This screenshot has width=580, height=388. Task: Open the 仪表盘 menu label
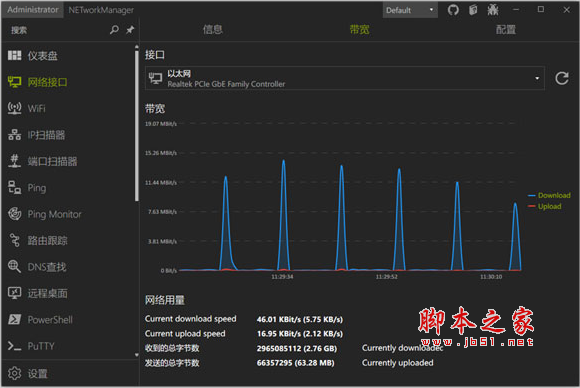point(43,56)
